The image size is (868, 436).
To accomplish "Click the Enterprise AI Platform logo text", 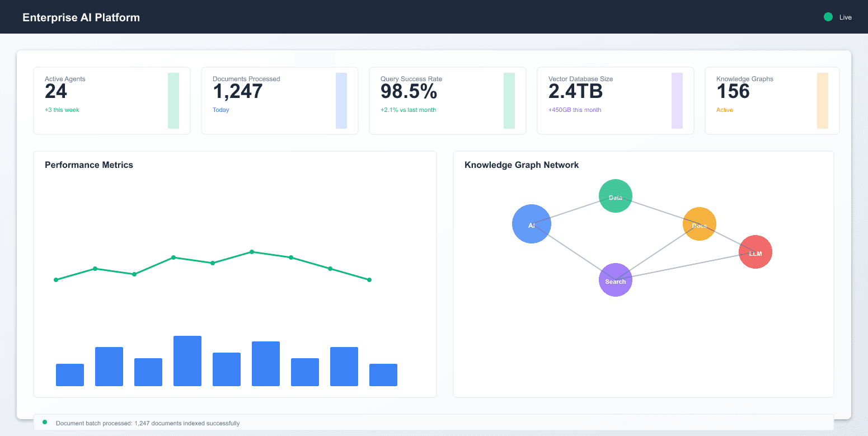I will (81, 17).
